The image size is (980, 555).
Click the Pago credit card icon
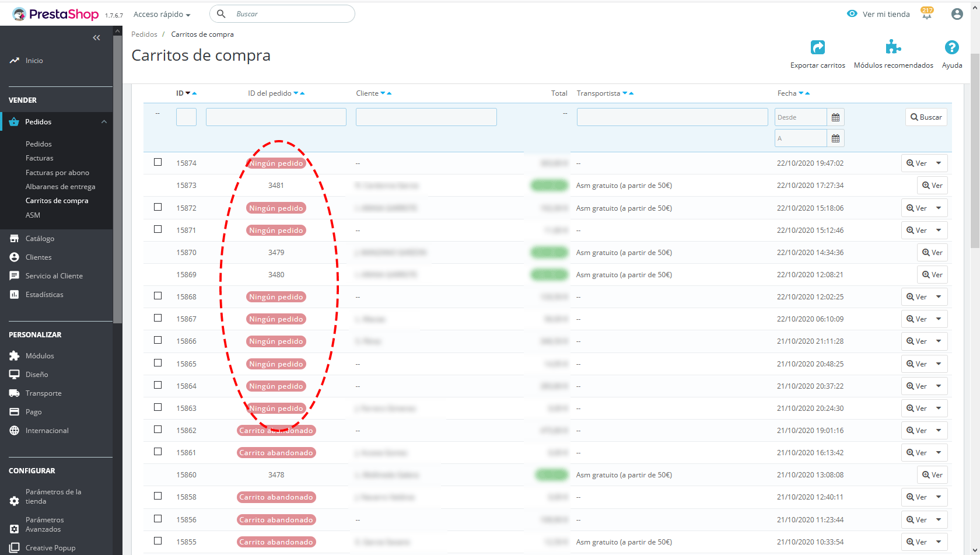15,412
